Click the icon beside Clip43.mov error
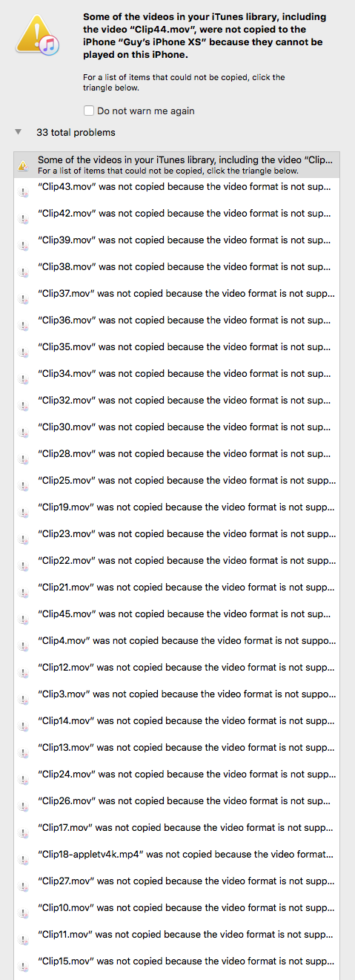Image resolution: width=355 pixels, height=980 pixels. point(24,192)
